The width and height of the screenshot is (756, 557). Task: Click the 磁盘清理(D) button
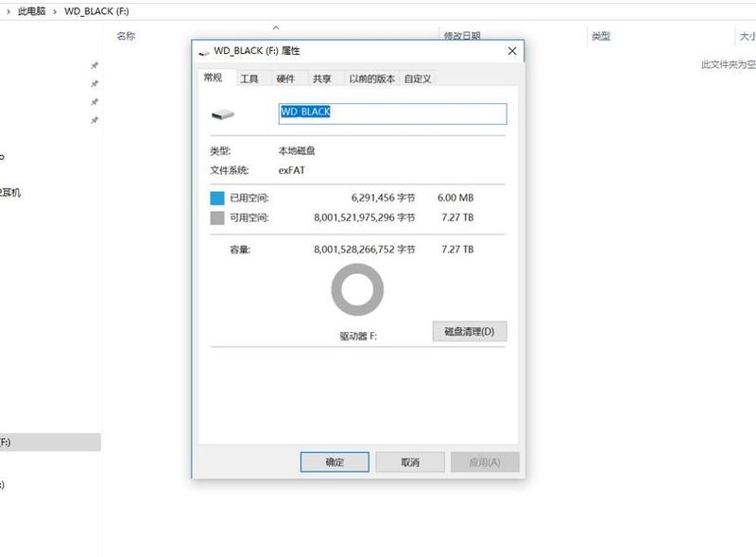coord(468,331)
